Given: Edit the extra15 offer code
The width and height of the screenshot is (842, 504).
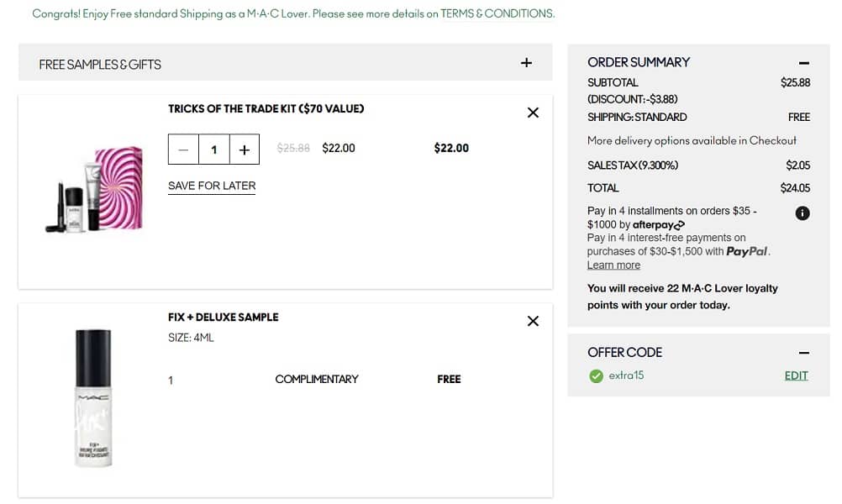Looking at the screenshot, I should pyautogui.click(x=796, y=375).
